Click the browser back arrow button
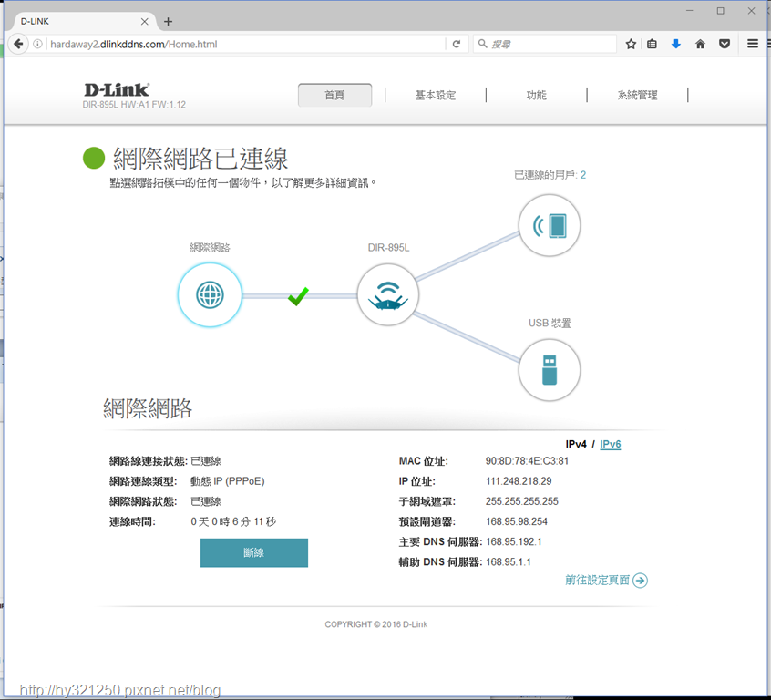The image size is (771, 700). point(18,44)
